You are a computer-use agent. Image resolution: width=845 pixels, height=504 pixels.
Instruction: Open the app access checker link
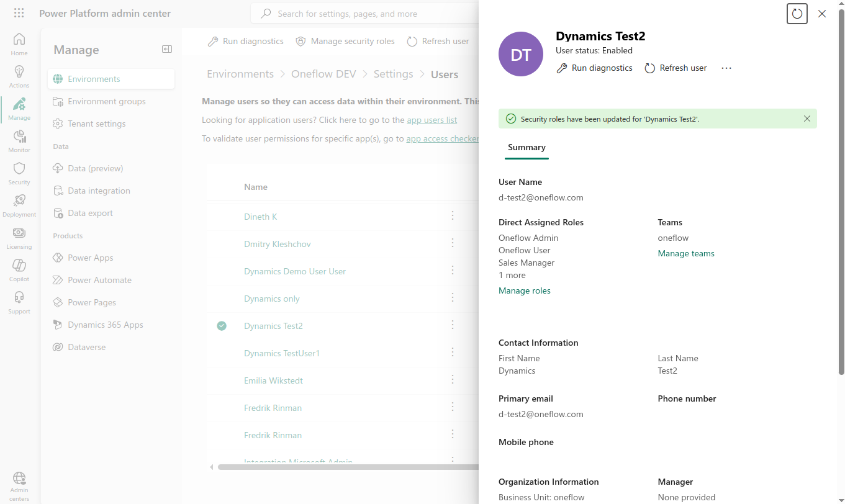[x=442, y=138]
